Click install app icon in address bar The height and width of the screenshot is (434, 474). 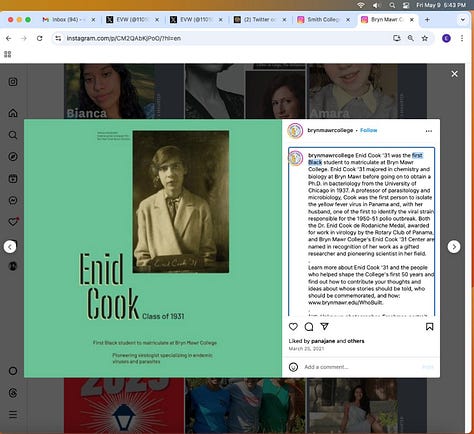point(397,38)
